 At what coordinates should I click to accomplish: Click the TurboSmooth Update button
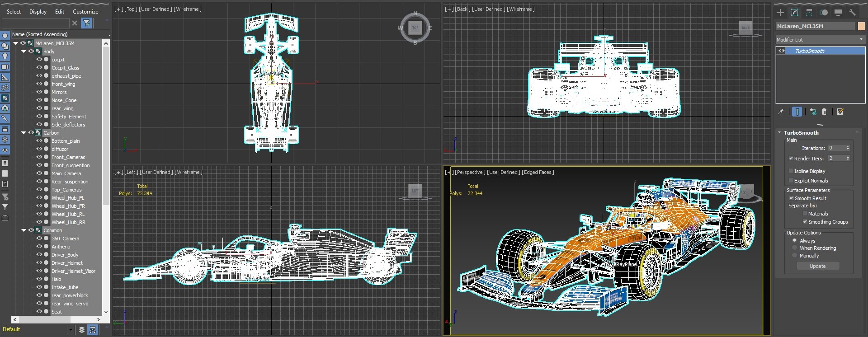click(x=818, y=266)
